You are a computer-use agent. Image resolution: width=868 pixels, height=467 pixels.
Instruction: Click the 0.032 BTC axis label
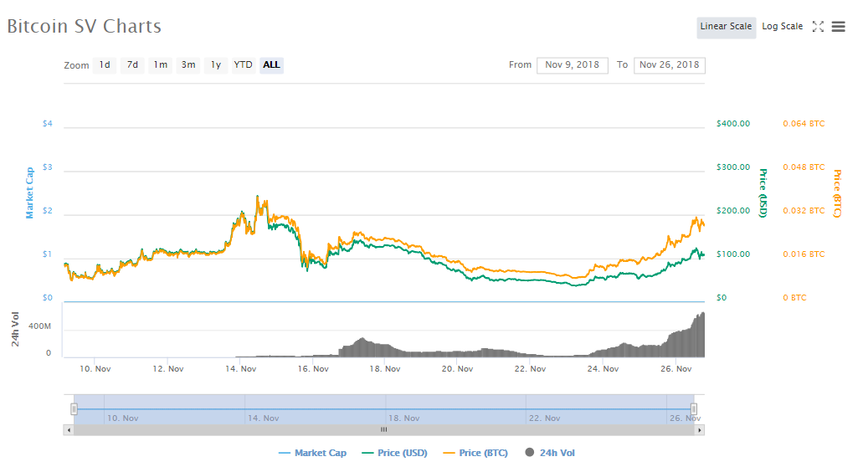804,211
